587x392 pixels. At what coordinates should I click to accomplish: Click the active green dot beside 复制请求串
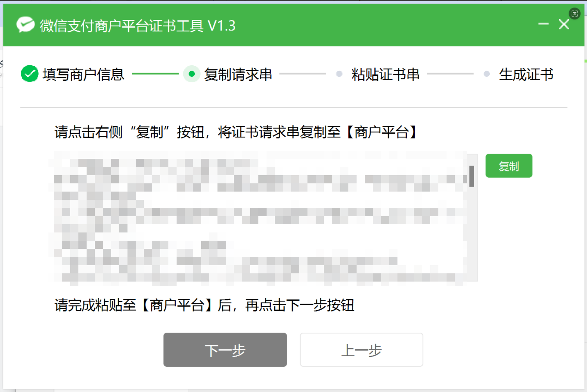point(192,74)
